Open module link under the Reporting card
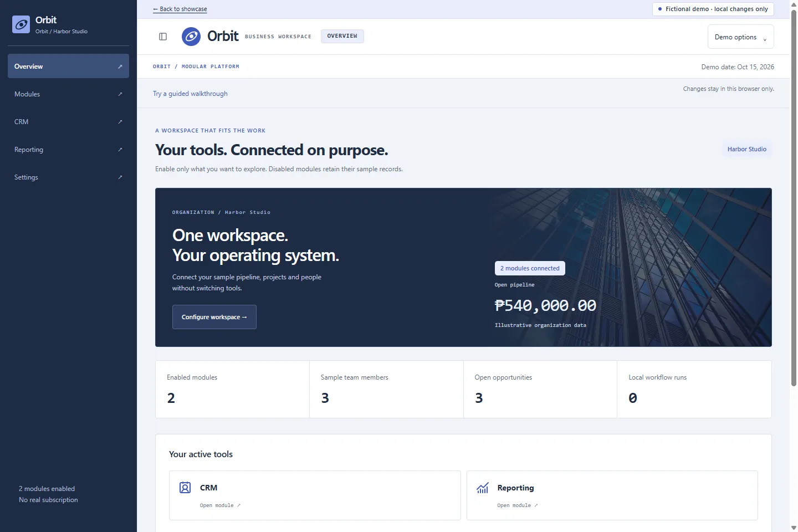Screen dimensions: 798x532 point(518,505)
